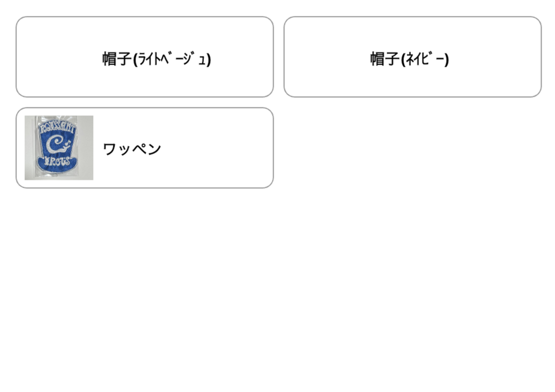
Task: Click the lettering at the patch bottom
Action: pos(57,162)
